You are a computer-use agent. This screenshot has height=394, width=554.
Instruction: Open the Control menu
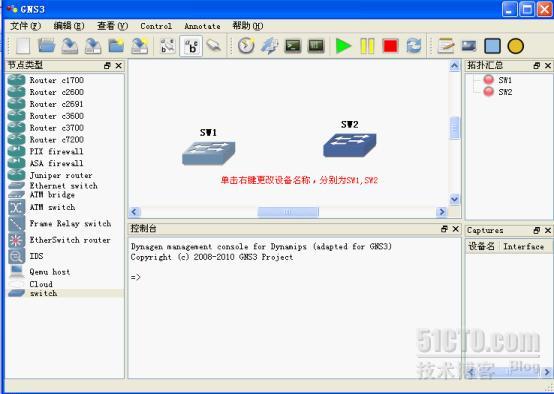tap(156, 26)
